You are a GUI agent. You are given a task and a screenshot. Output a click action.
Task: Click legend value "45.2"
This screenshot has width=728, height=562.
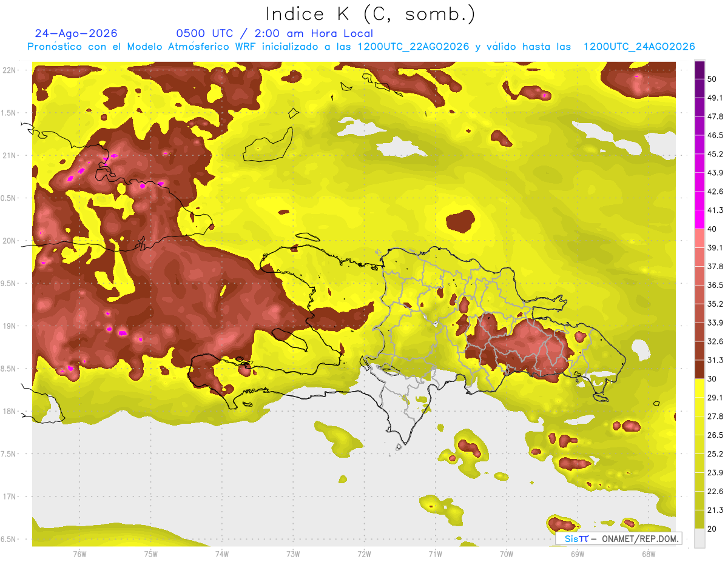click(x=715, y=154)
